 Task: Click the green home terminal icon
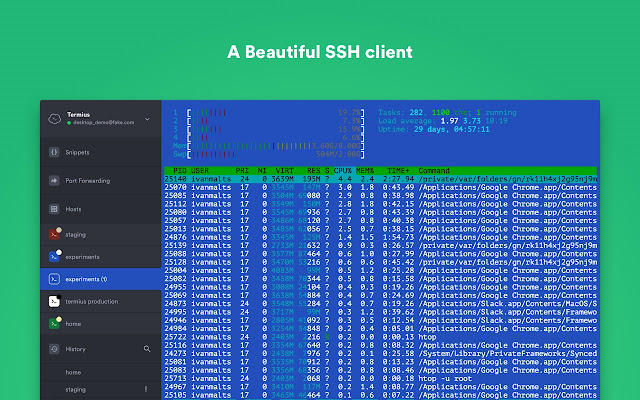point(54,323)
